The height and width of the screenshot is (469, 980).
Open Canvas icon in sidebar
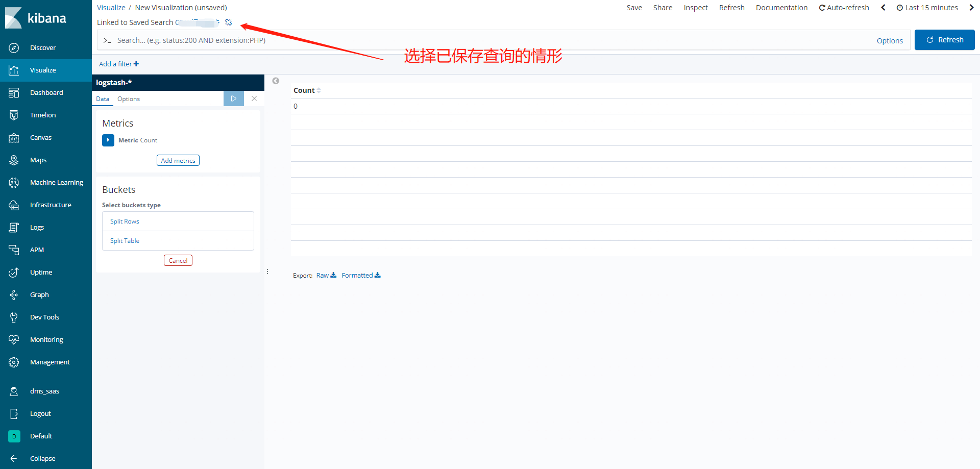[14, 137]
